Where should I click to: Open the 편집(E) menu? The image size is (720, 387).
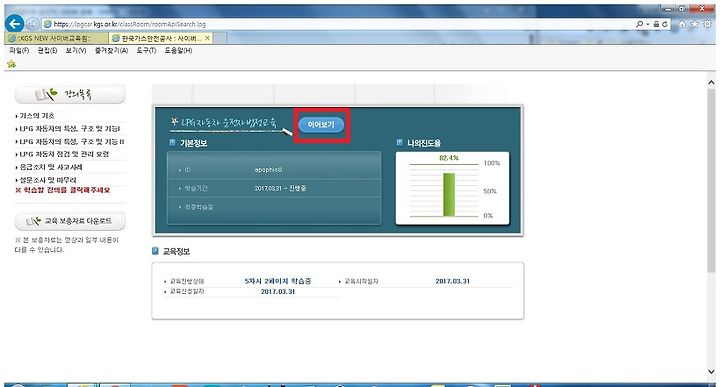click(47, 50)
